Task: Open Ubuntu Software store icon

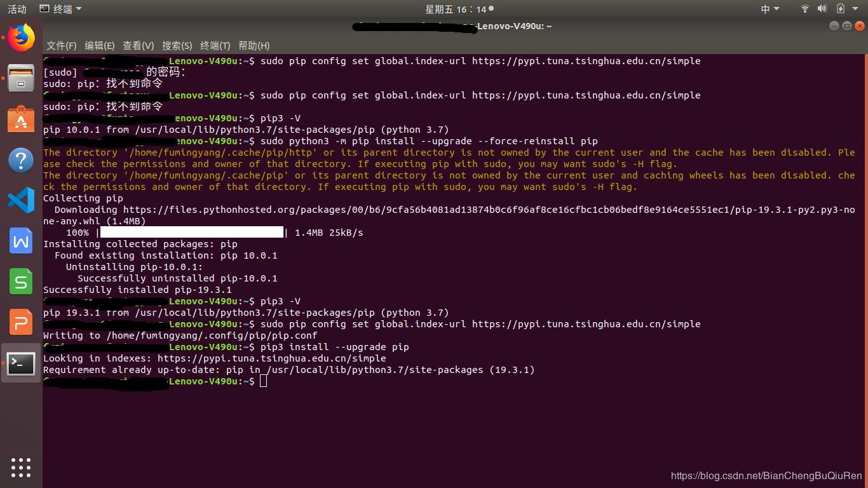Action: point(21,119)
